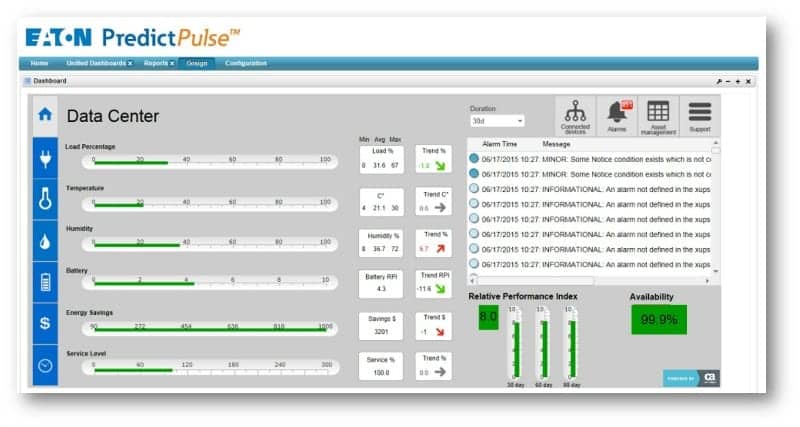Viewport: 800px width, 427px height.
Task: Sort by the Message column header
Action: click(x=556, y=144)
